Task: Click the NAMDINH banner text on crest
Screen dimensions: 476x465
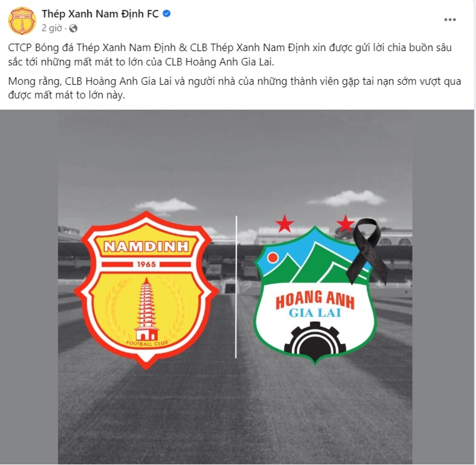Action: click(146, 247)
